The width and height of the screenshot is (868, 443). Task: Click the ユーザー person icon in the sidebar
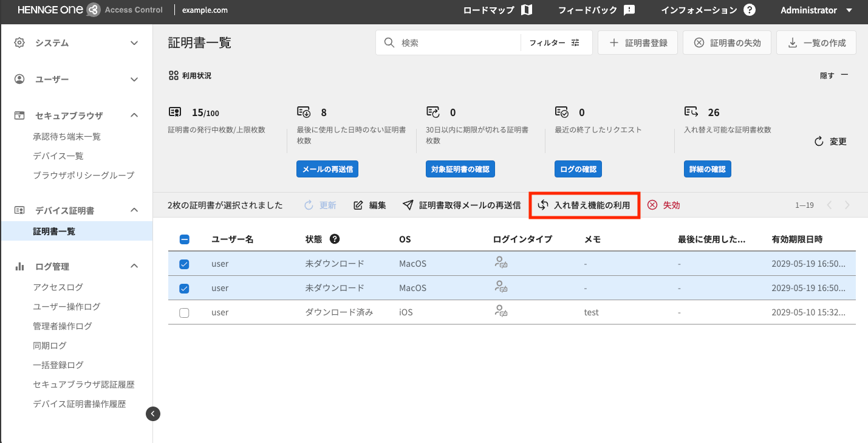pos(19,80)
